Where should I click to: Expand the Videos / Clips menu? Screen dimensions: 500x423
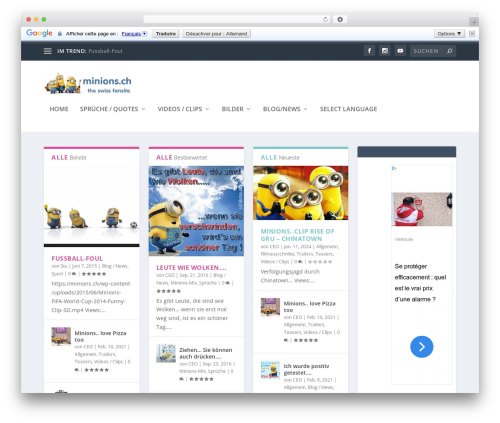(x=183, y=109)
